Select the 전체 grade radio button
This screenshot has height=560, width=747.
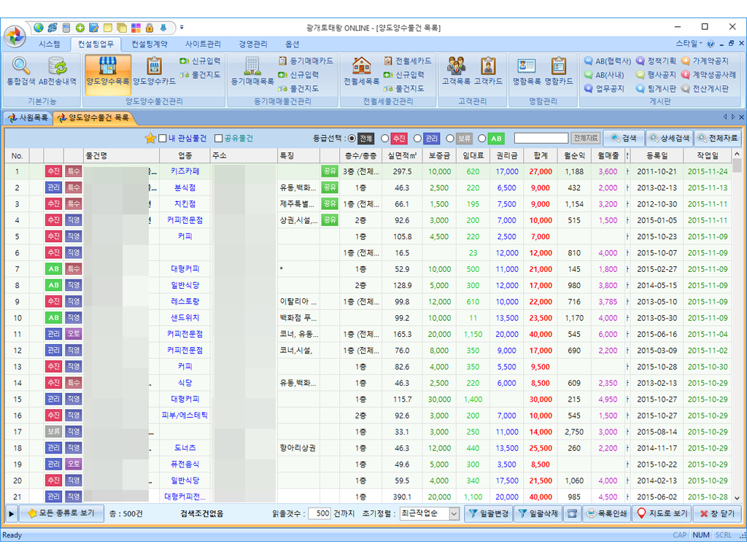tap(352, 139)
